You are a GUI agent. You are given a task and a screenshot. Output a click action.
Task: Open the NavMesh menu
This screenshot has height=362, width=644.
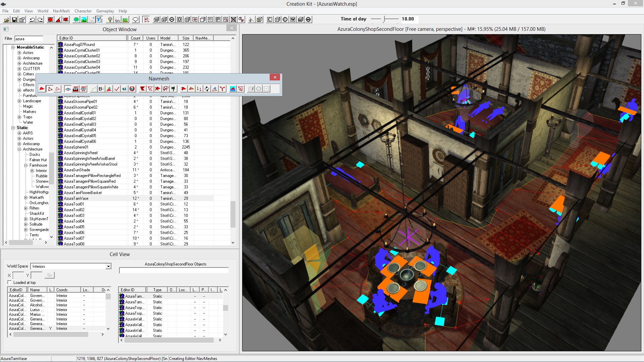point(61,11)
